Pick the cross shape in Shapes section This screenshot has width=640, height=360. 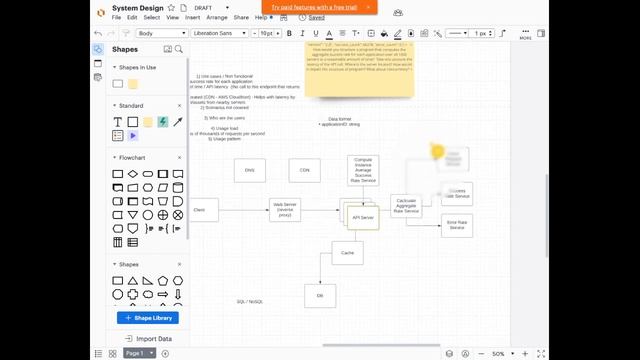133,294
